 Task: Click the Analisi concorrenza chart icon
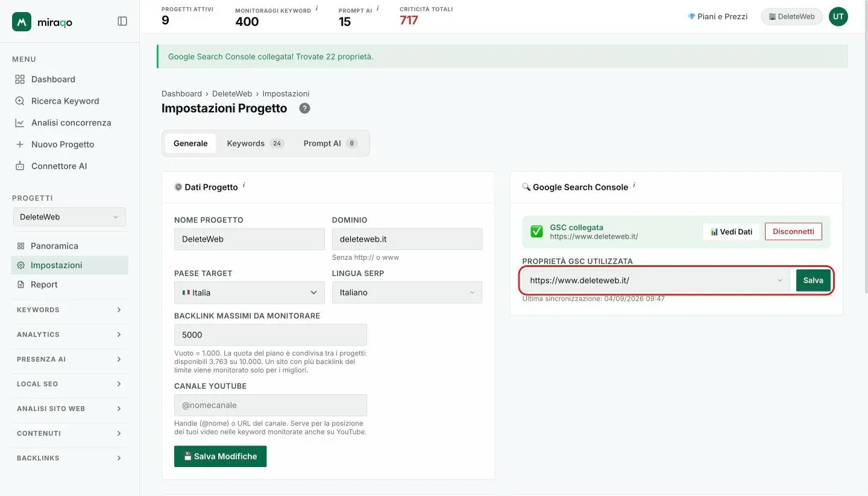point(20,122)
